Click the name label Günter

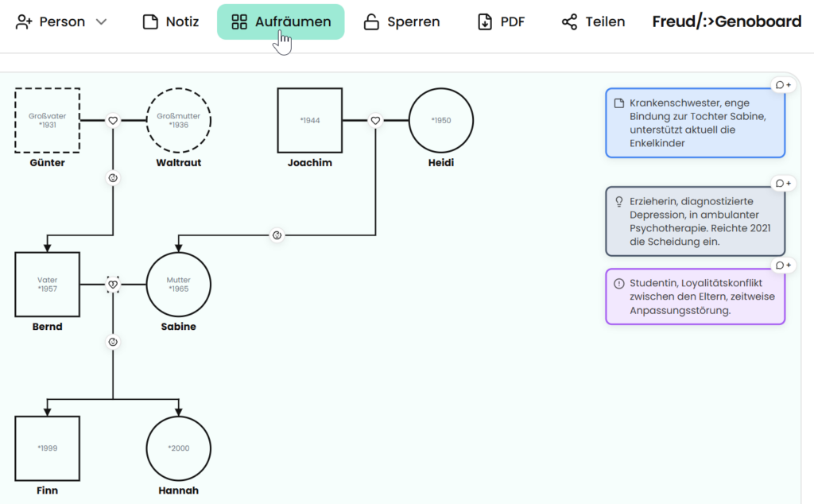(47, 163)
